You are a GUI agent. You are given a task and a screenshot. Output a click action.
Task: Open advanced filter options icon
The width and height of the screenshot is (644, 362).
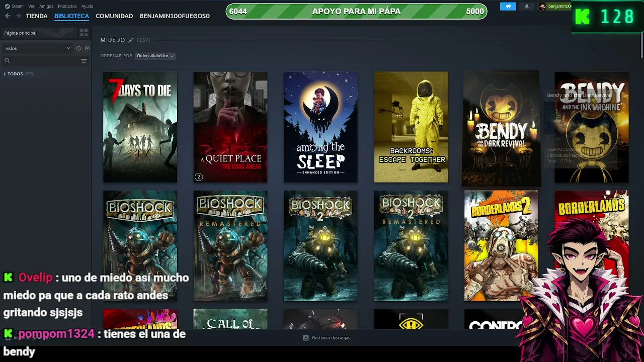coord(84,61)
